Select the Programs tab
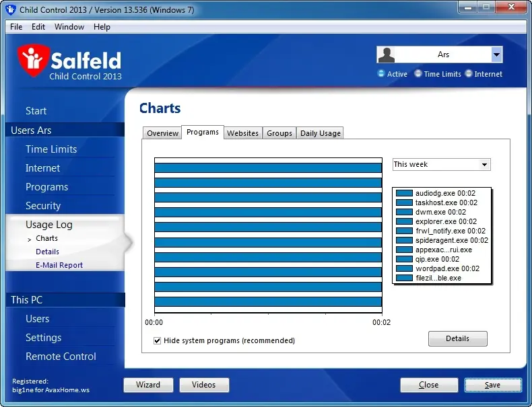Image resolution: width=532 pixels, height=407 pixels. [203, 132]
